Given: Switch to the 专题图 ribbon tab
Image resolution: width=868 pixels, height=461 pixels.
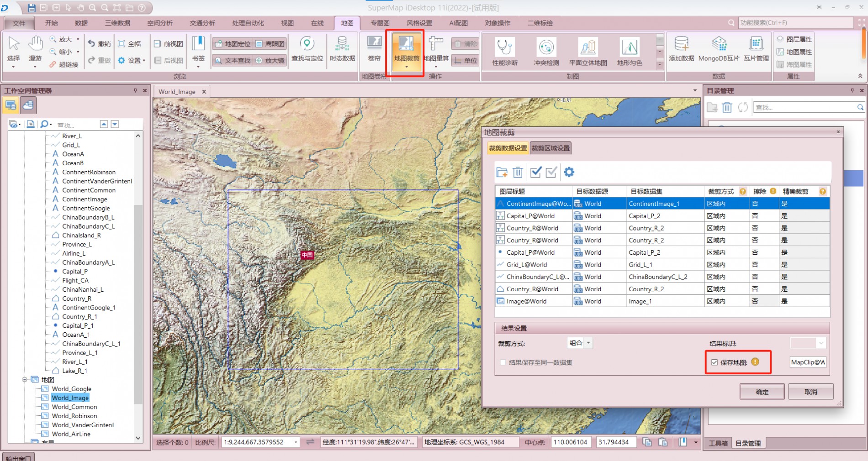Looking at the screenshot, I should pyautogui.click(x=380, y=23).
